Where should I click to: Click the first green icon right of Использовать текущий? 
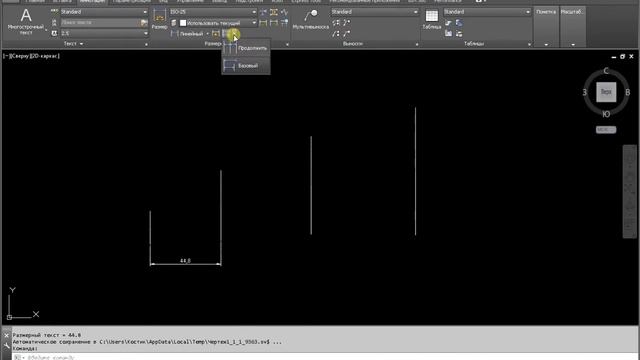263,23
